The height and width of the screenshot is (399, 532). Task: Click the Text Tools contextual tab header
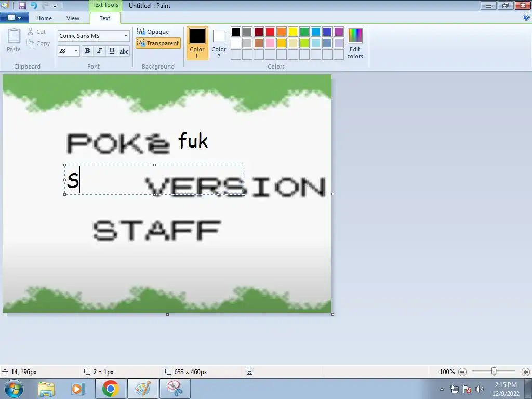(105, 5)
